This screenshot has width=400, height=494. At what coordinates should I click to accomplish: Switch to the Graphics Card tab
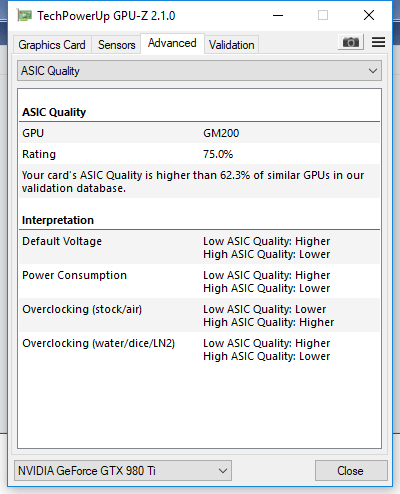(x=52, y=45)
